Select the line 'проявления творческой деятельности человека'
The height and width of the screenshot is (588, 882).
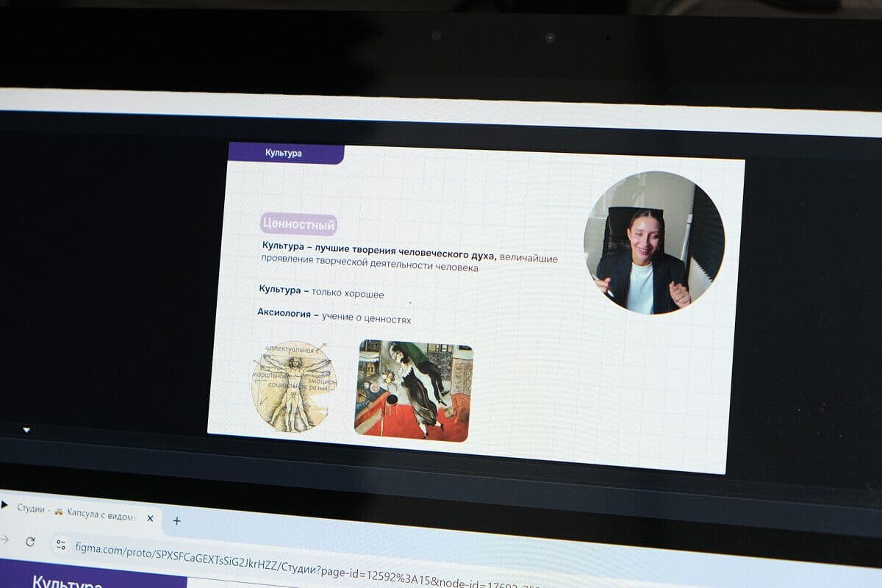[x=370, y=264]
